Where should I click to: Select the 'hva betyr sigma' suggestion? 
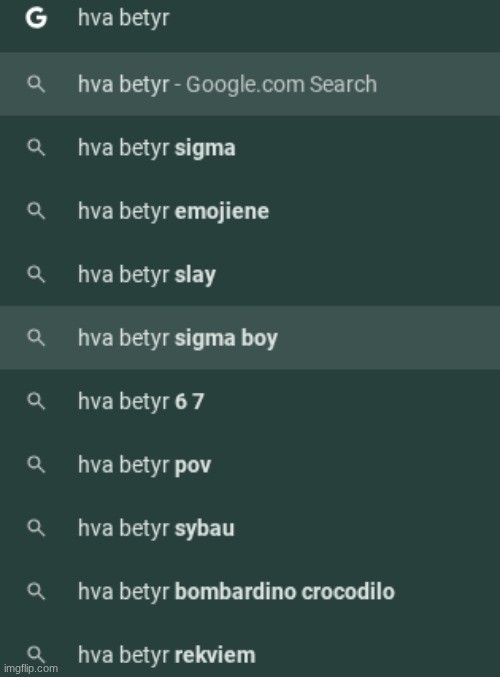point(250,147)
